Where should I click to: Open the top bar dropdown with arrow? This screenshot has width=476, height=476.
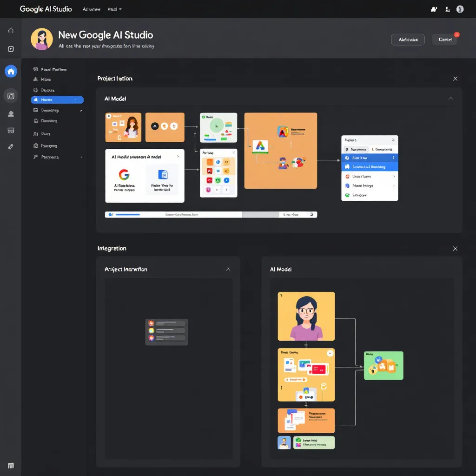(x=114, y=9)
